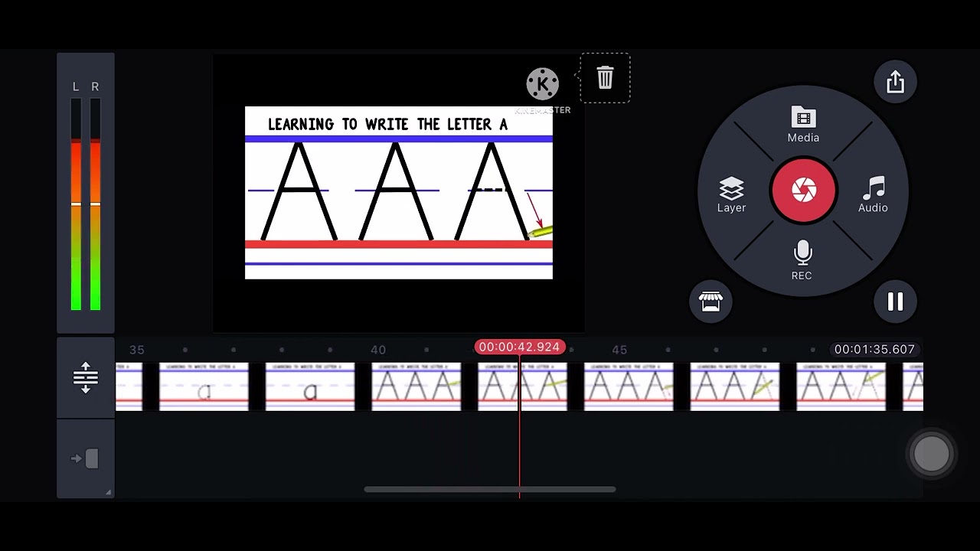Click the left audio level meter
This screenshot has width=980, height=551.
[76, 204]
